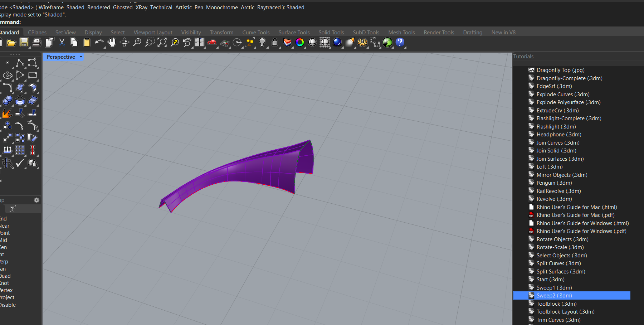
Task: Open the Curve Tools toolbar tab
Action: pos(256,33)
